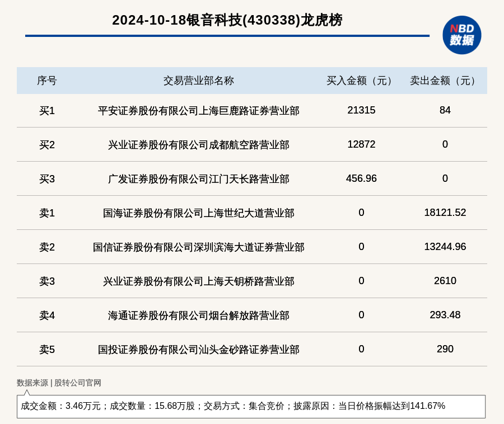The width and height of the screenshot is (504, 424).
Task: Select the 卖3 row label
Action: [x=47, y=281]
